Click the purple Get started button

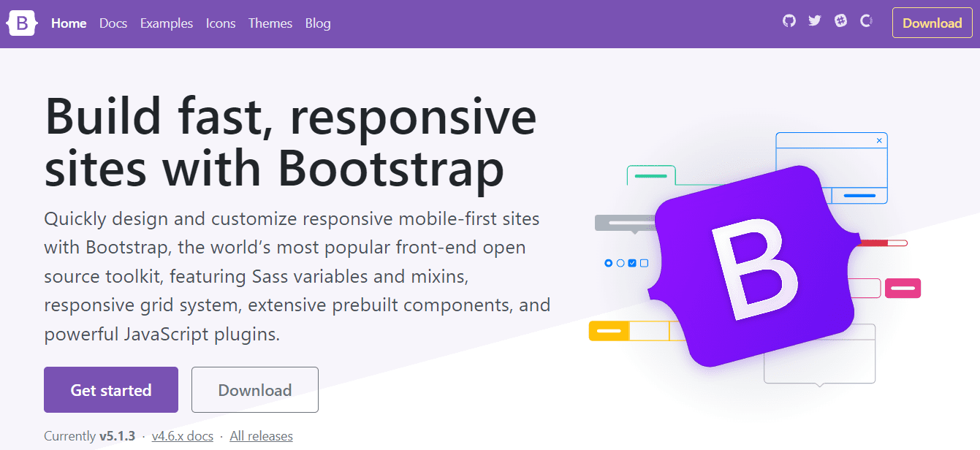coord(111,389)
